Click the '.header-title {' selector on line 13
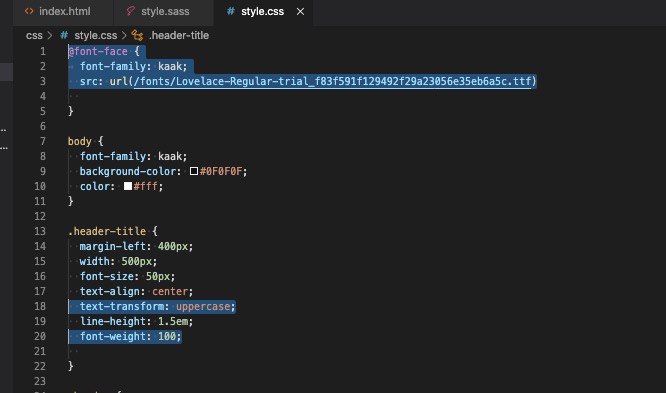666x393 pixels. click(113, 231)
